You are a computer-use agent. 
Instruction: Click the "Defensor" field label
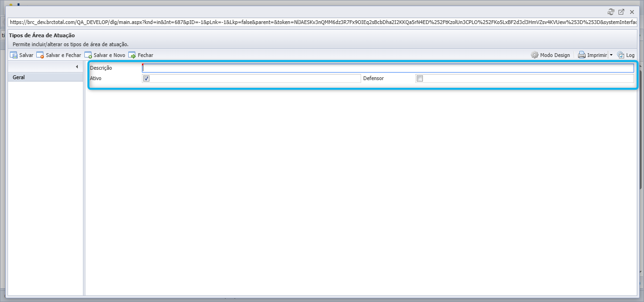pos(373,78)
